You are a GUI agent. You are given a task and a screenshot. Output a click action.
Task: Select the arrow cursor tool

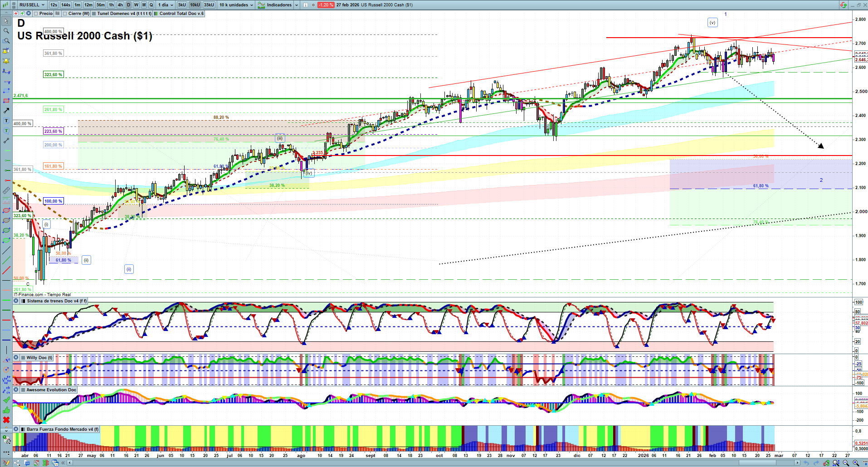[6, 21]
